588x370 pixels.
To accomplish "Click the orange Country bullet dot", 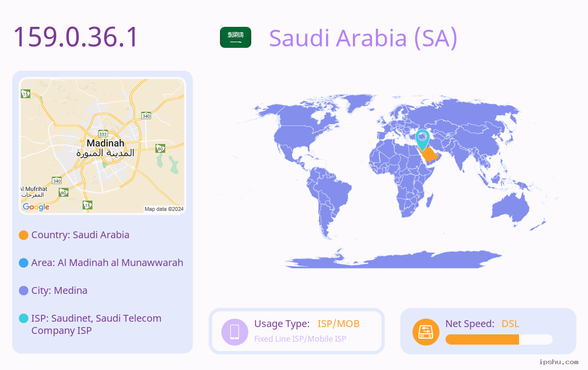I will 23,235.
